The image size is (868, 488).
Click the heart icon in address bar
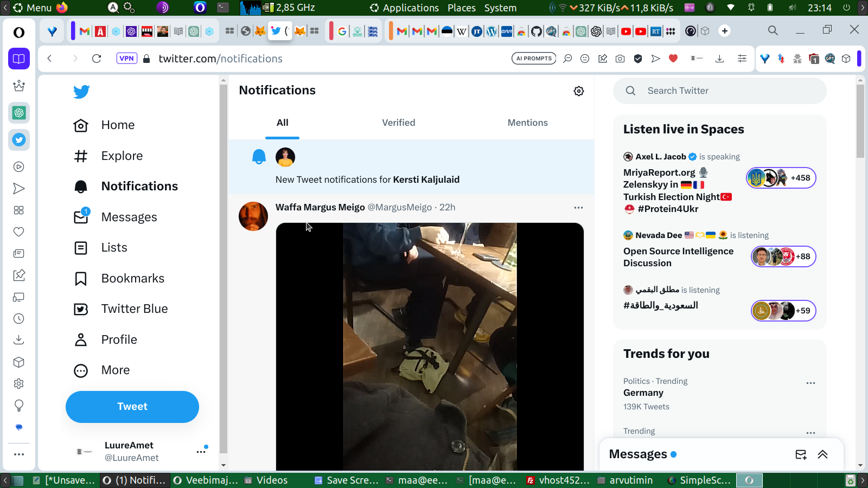673,59
